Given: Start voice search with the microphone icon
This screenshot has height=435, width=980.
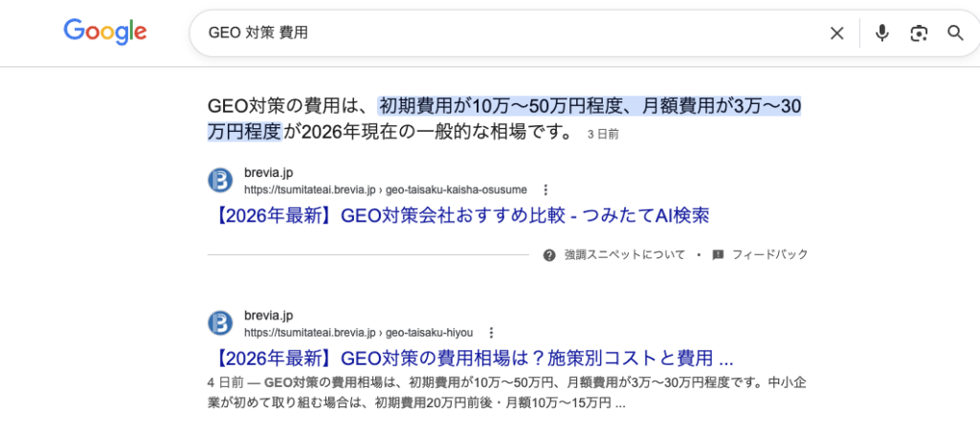Looking at the screenshot, I should 881,33.
